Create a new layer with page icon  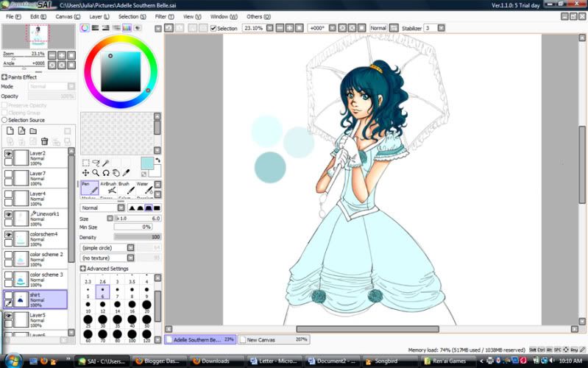pyautogui.click(x=10, y=131)
